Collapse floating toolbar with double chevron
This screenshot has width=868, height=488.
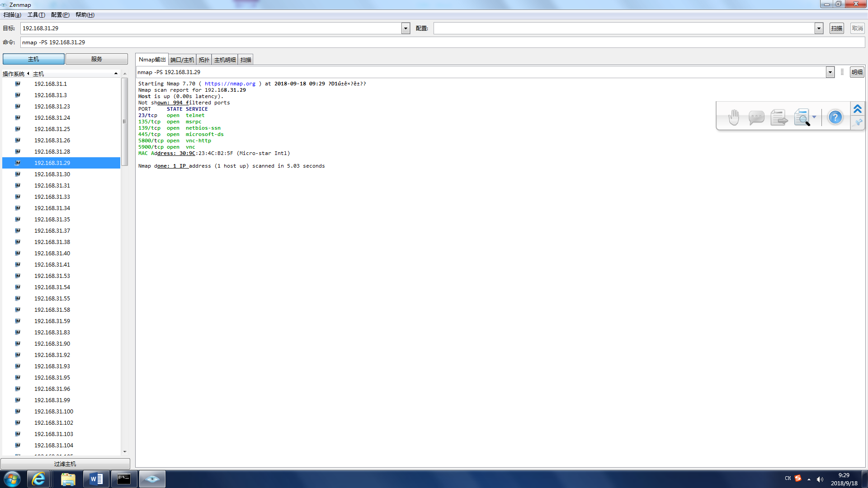[x=857, y=109]
